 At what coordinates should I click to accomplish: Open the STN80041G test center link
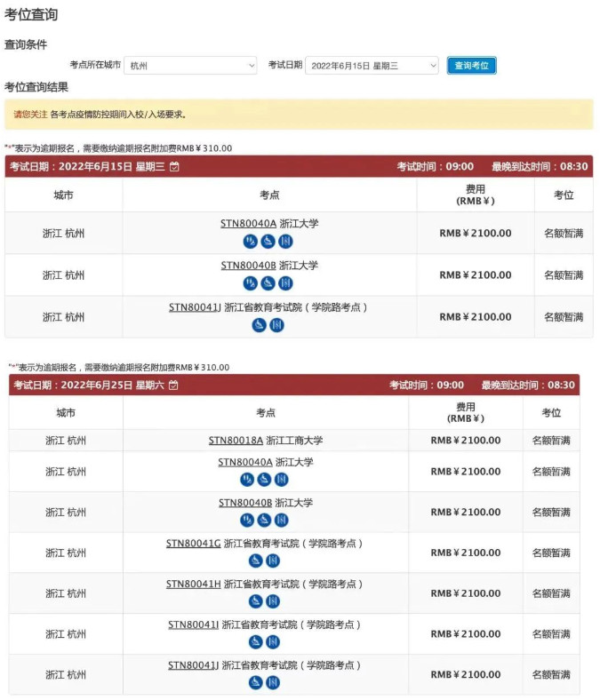click(x=194, y=544)
